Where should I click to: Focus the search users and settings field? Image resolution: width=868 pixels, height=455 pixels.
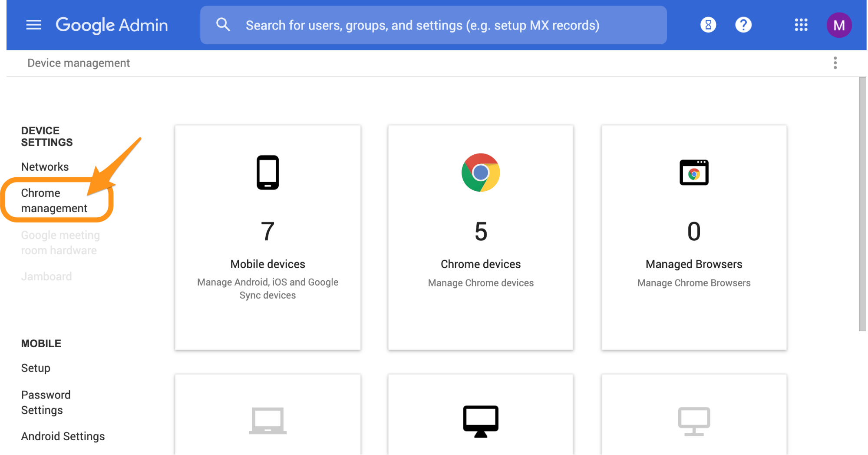(x=433, y=25)
